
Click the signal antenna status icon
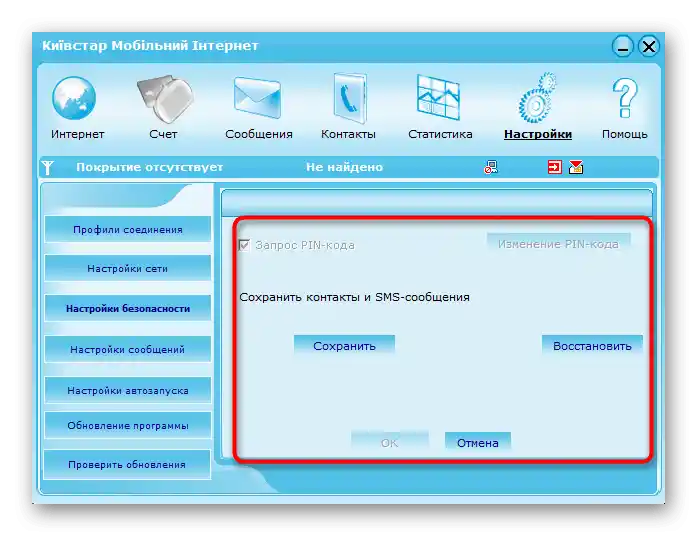pyautogui.click(x=48, y=168)
